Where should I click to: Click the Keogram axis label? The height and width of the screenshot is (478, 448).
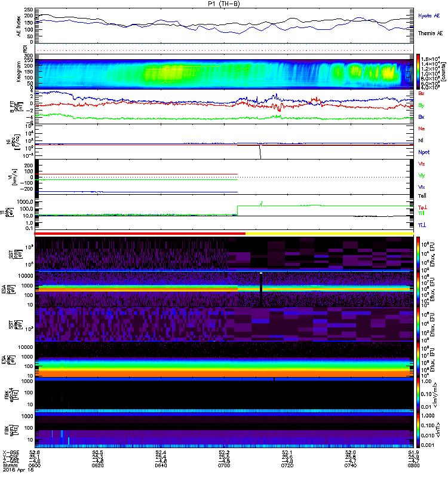19,72
